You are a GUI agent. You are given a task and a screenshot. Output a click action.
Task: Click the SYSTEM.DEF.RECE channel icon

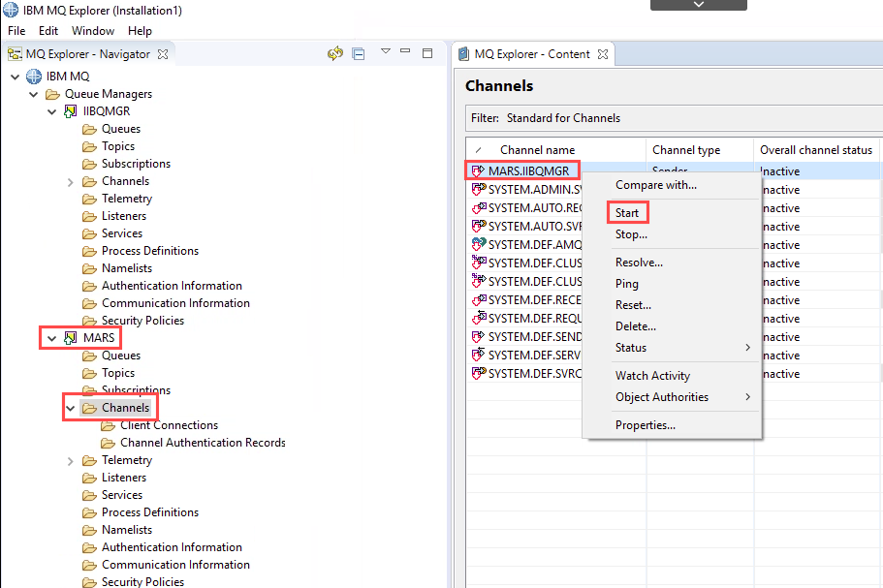pos(478,299)
